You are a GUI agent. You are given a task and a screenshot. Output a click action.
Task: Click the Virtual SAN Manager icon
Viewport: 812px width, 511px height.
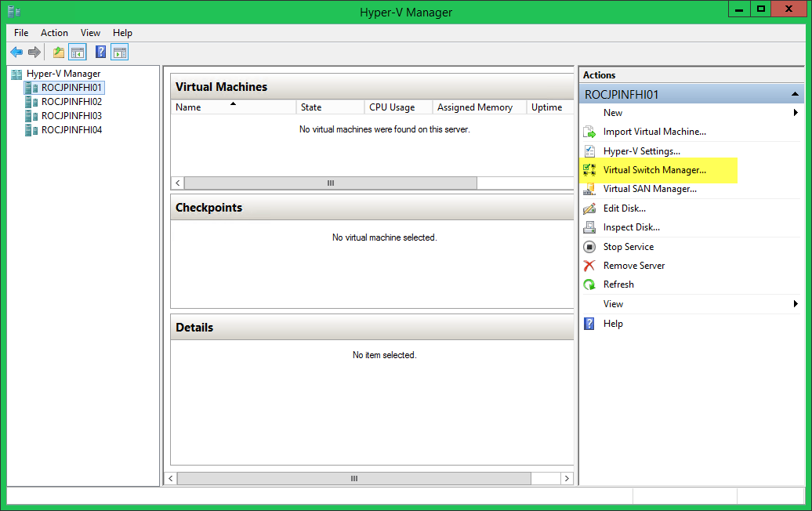pyautogui.click(x=589, y=189)
